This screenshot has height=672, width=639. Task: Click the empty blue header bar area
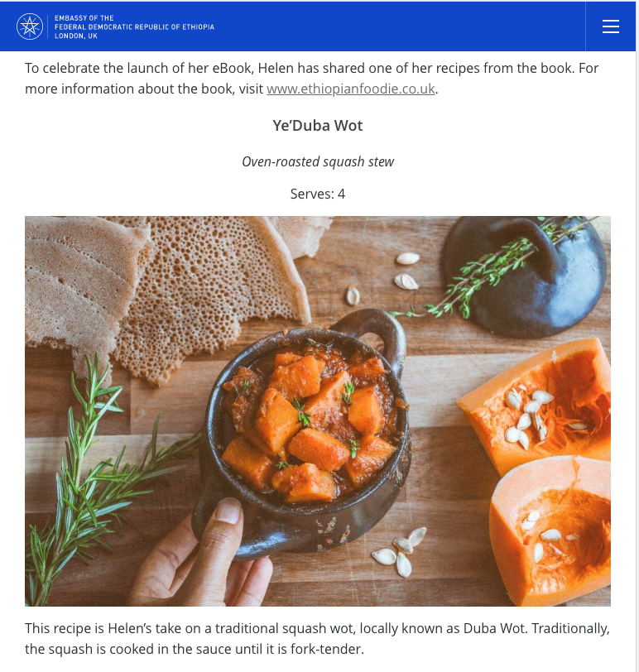pos(399,26)
